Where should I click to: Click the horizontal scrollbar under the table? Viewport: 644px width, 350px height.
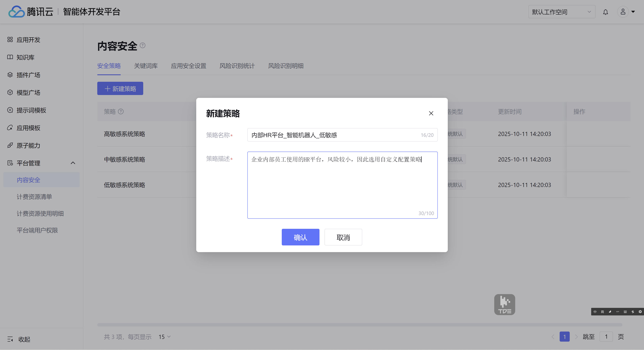360,325
